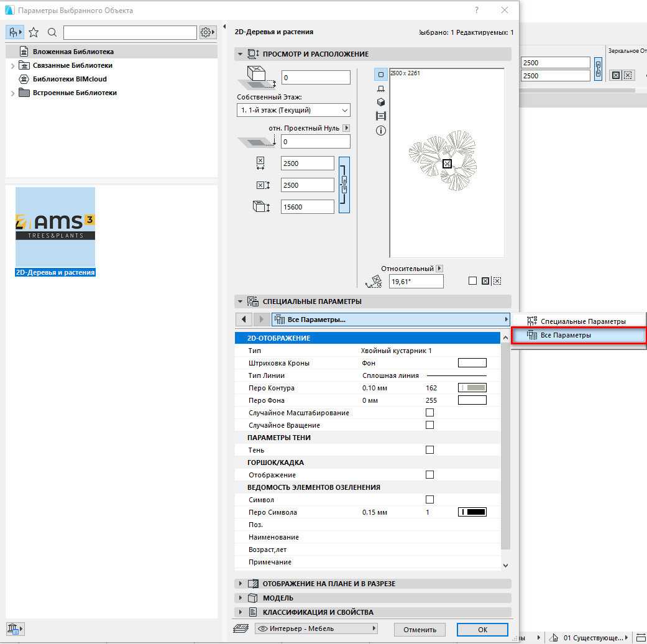Select the 3D view preview icon
647x644 pixels.
click(381, 103)
